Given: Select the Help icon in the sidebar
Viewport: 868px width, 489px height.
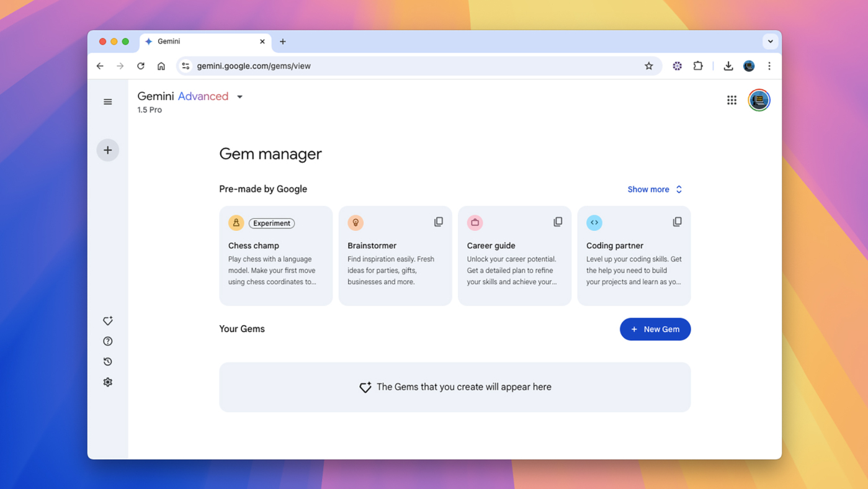Looking at the screenshot, I should point(107,341).
